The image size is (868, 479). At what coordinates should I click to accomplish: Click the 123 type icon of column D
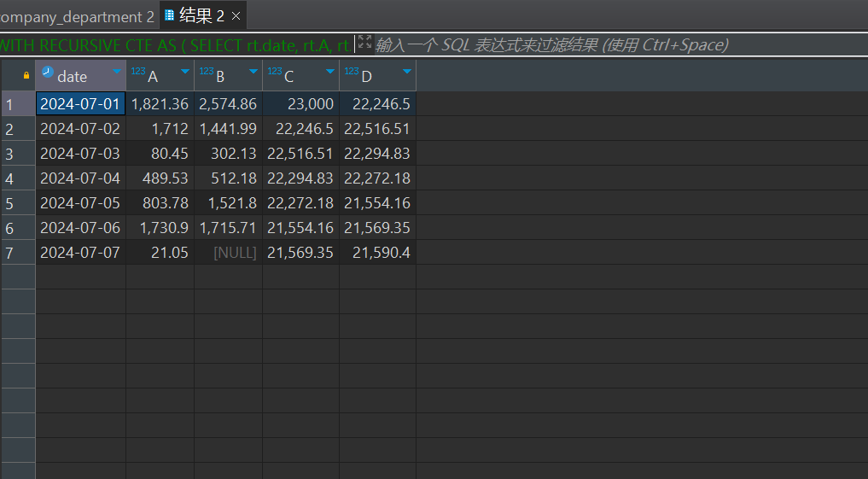[352, 71]
